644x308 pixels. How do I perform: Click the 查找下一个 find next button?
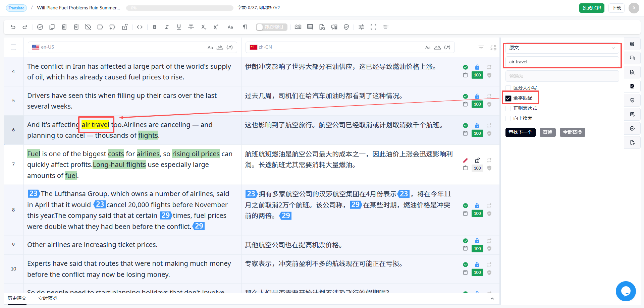tap(520, 132)
